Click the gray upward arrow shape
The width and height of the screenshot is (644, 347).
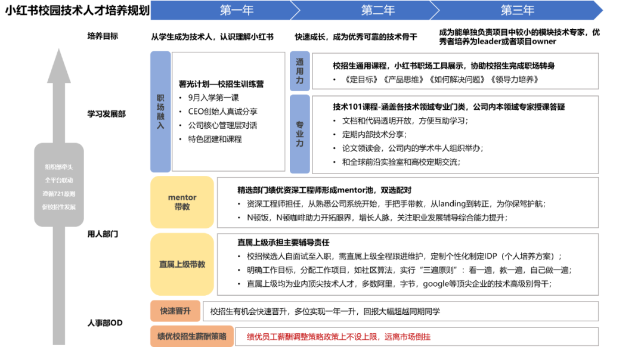[x=58, y=196]
